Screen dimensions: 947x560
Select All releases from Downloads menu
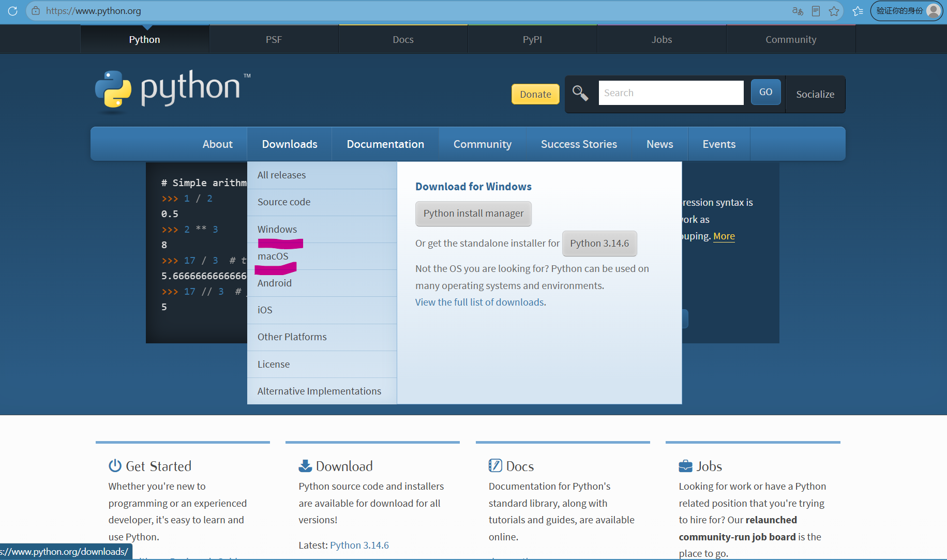322,175
